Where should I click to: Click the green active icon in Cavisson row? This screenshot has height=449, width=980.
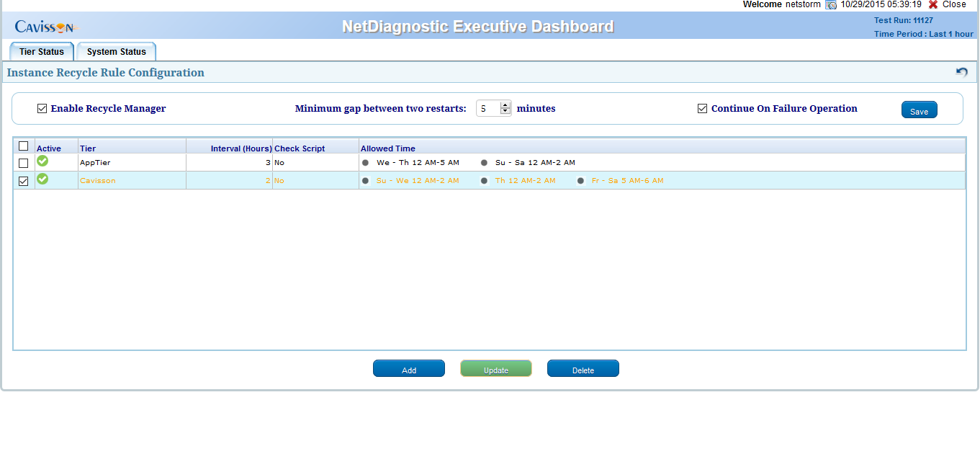[x=42, y=179]
